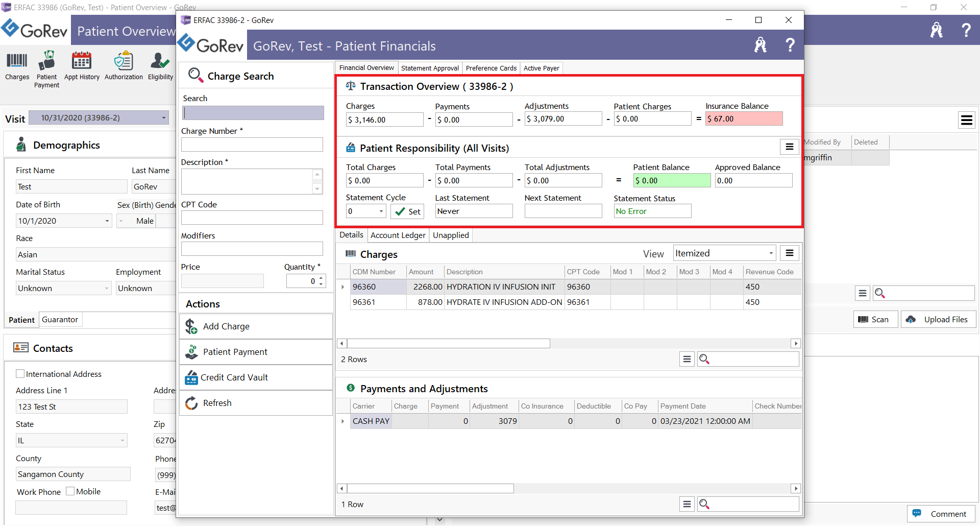Open Charges barcode icon in Patient Overview toolbar
This screenshot has width=980, height=526.
17,61
